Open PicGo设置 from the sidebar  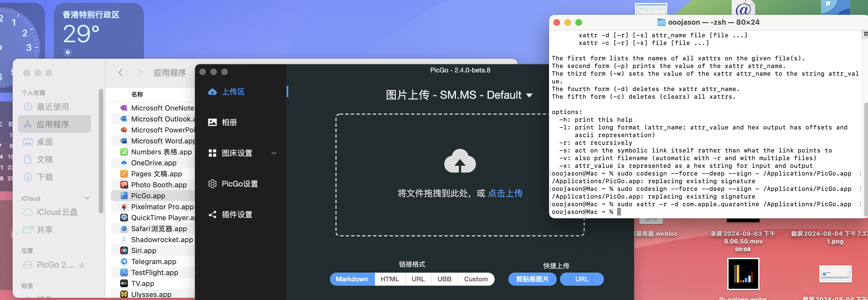tap(240, 184)
